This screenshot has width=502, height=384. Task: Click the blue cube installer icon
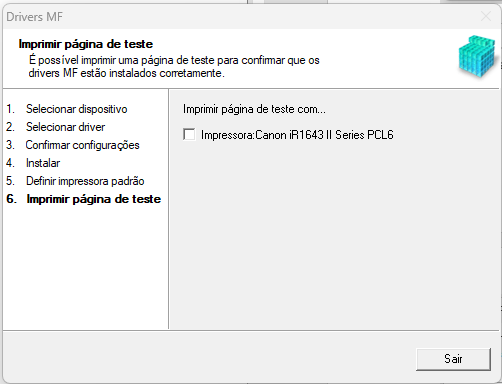[478, 57]
